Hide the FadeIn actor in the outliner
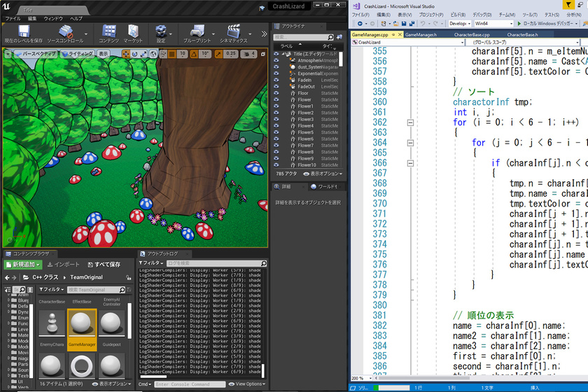Screen dimensions: 588x392 (x=276, y=80)
